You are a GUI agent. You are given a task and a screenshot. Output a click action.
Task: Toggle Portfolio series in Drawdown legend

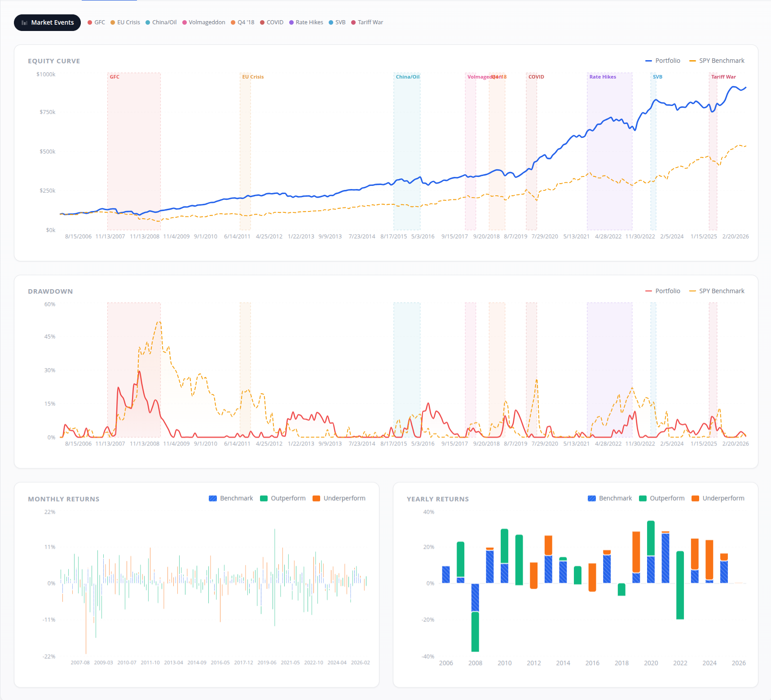tap(663, 291)
